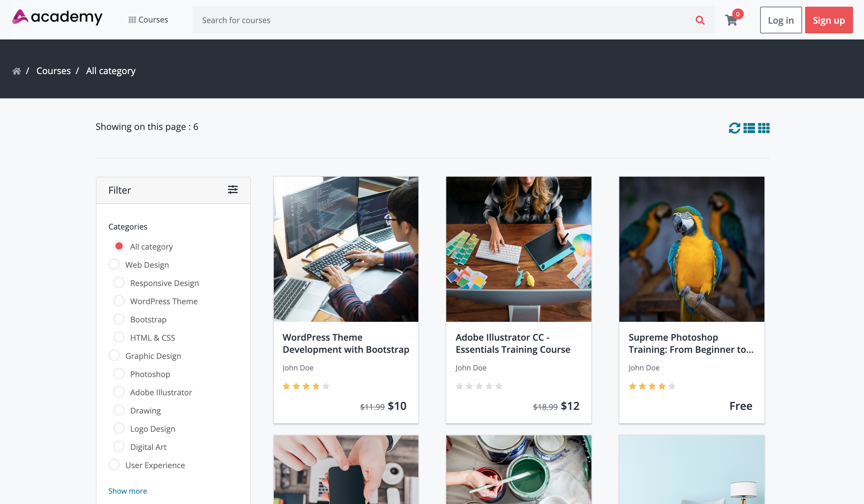Select the User Experience category radio
The width and height of the screenshot is (864, 504).
[x=114, y=465]
